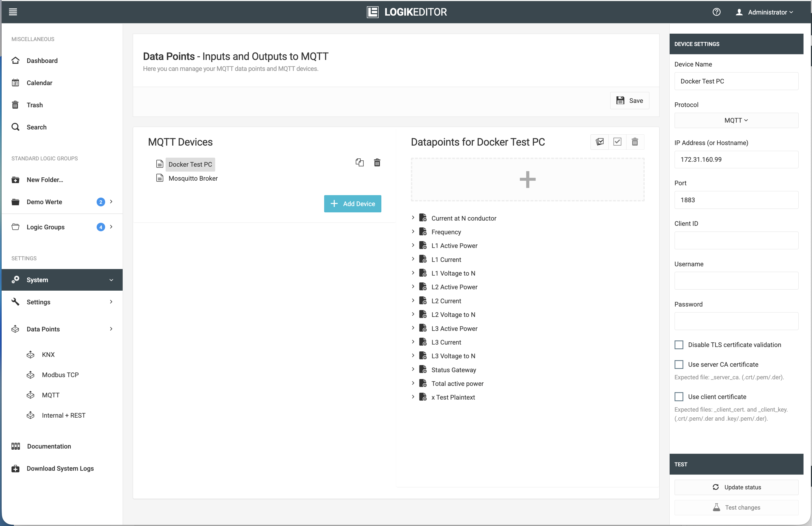Click the Save button

click(x=629, y=100)
